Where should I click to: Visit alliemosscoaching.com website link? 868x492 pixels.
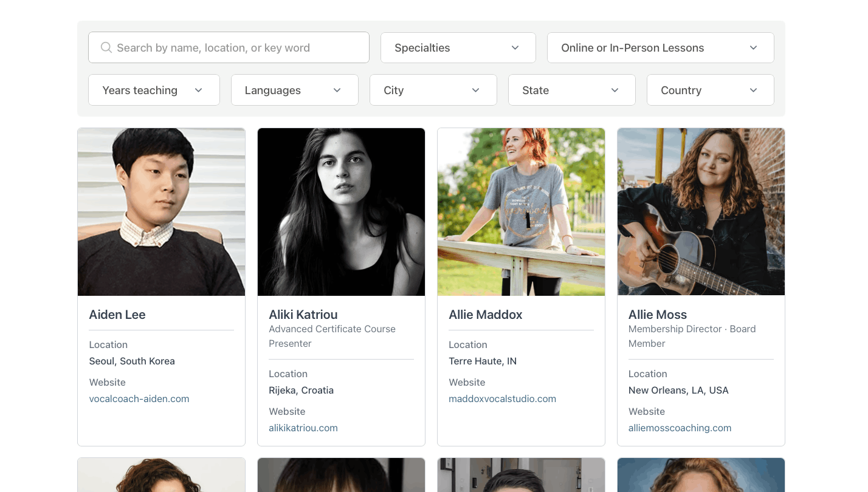coord(680,428)
